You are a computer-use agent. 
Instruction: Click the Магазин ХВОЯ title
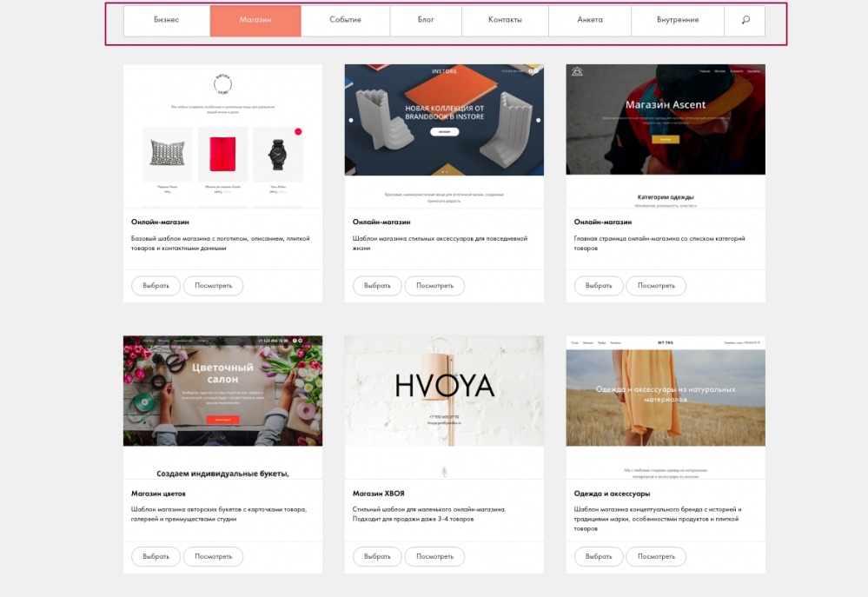[379, 494]
